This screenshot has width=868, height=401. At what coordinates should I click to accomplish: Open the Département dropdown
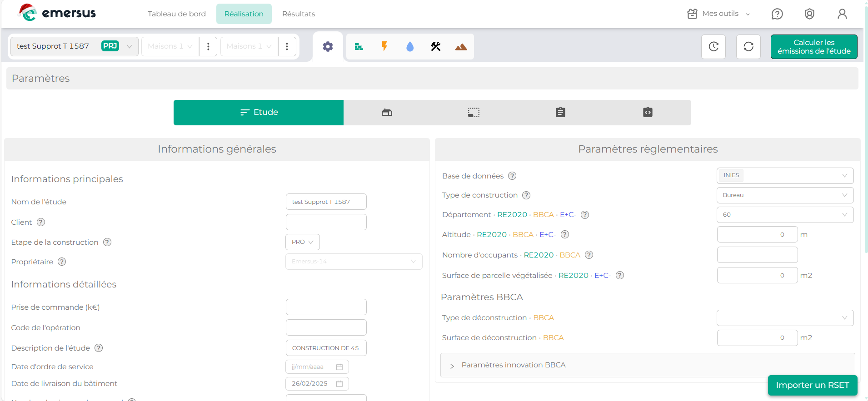pos(785,215)
